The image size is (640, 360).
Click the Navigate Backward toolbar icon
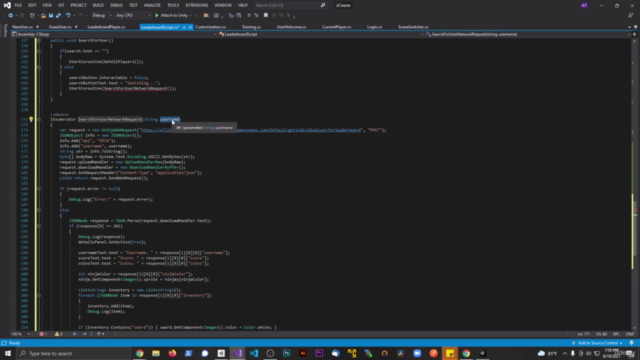(x=10, y=16)
